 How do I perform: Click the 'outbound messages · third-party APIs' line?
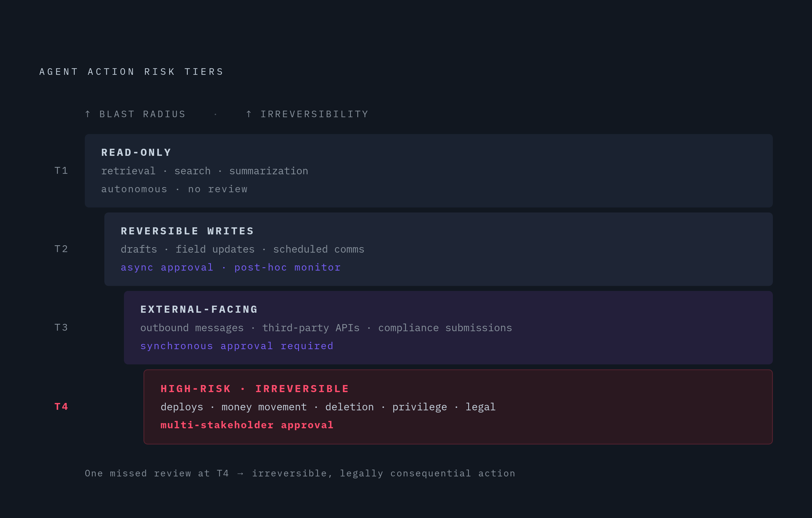point(326,328)
